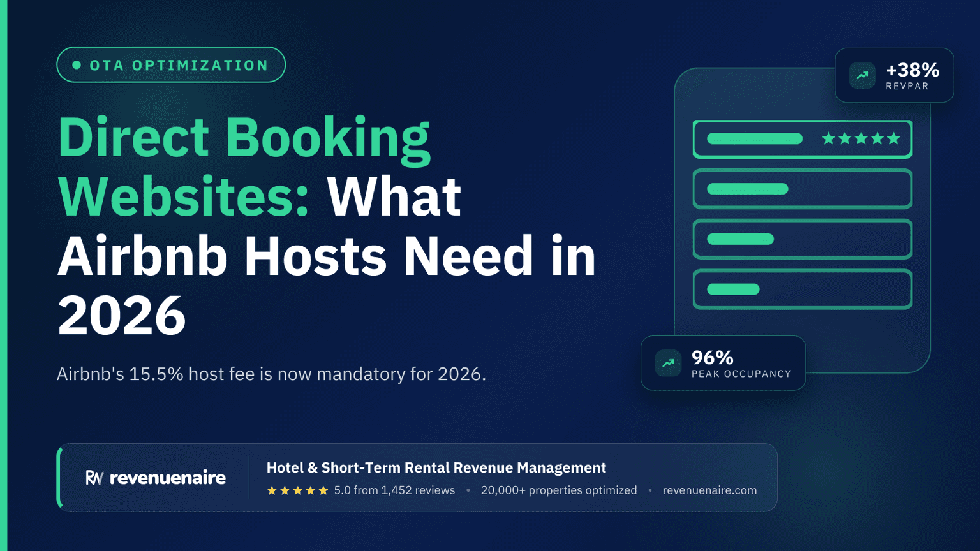
Task: Click the OTA OPTIMIZATION pill badge
Action: (171, 64)
